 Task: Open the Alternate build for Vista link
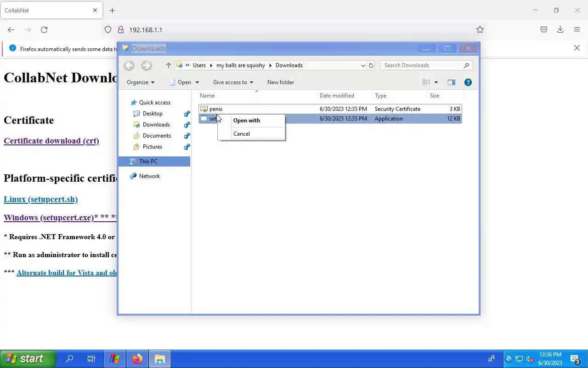click(67, 273)
